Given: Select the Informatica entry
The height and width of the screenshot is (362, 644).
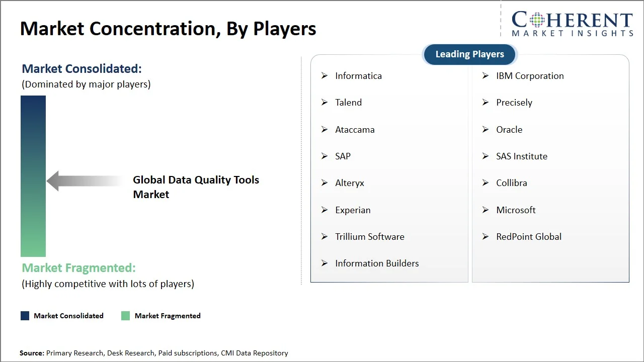Looking at the screenshot, I should click(x=358, y=76).
